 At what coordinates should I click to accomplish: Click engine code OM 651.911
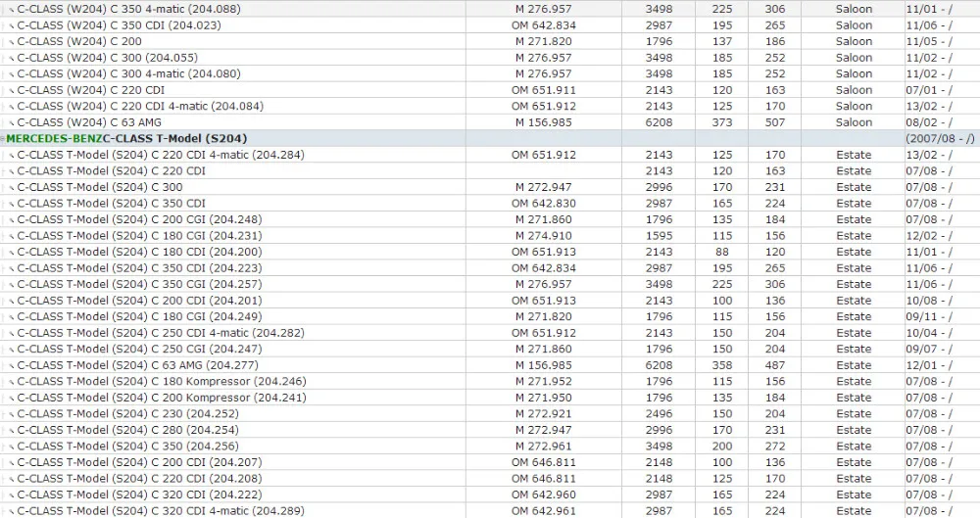[x=544, y=90]
